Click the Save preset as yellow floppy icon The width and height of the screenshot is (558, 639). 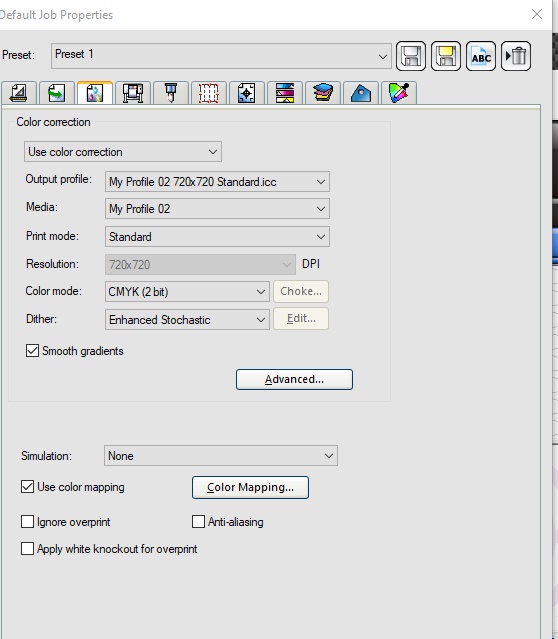pyautogui.click(x=446, y=56)
